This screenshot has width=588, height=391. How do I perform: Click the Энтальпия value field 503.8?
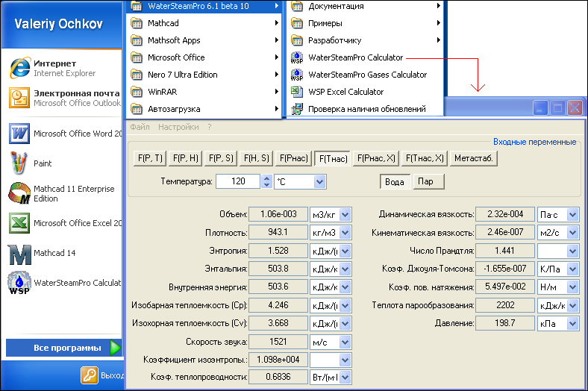coord(278,269)
